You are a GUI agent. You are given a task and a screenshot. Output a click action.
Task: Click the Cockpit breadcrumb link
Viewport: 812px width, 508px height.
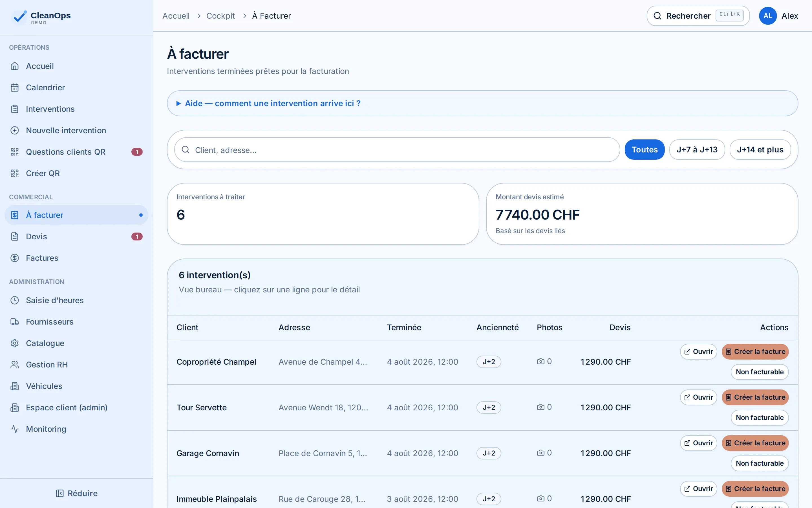coord(220,16)
